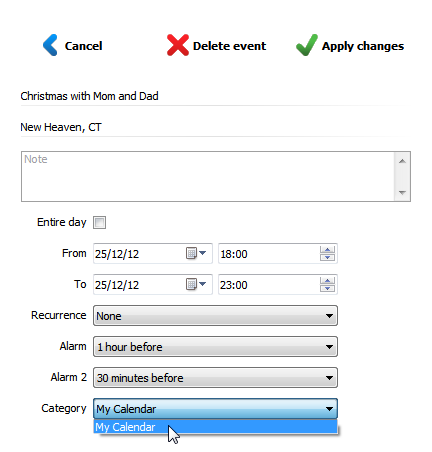Click the Apply changes text label
This screenshot has height=452, width=432.
click(x=363, y=46)
